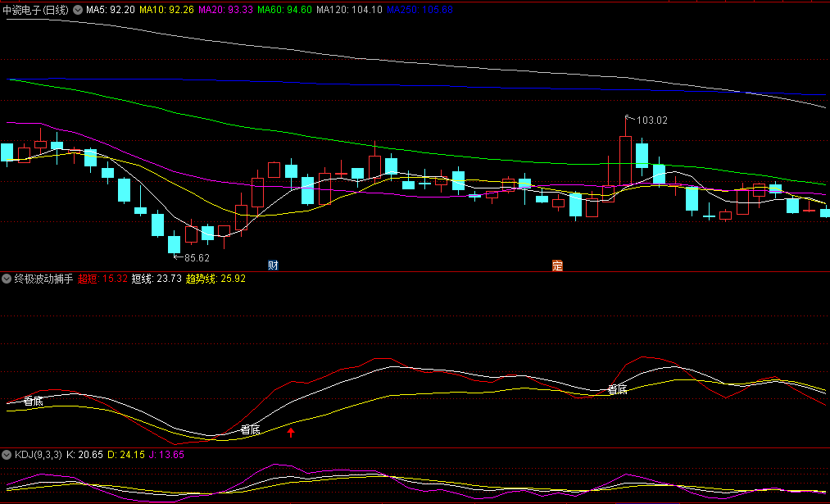Open the 终极波动捕手 indicator dropdown arrow
The width and height of the screenshot is (830, 504).
(7, 279)
